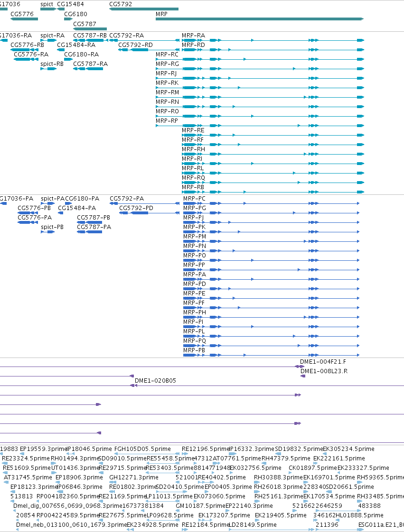Select protein CG6180-PA

[82, 199]
